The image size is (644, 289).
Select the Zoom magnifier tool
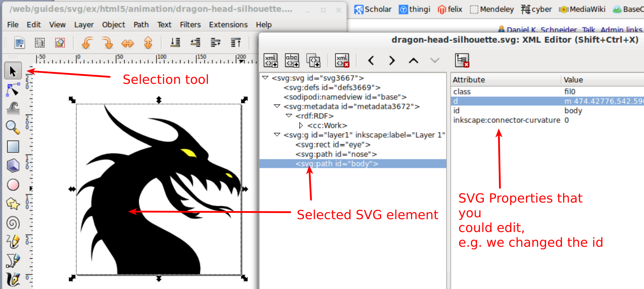pos(13,127)
